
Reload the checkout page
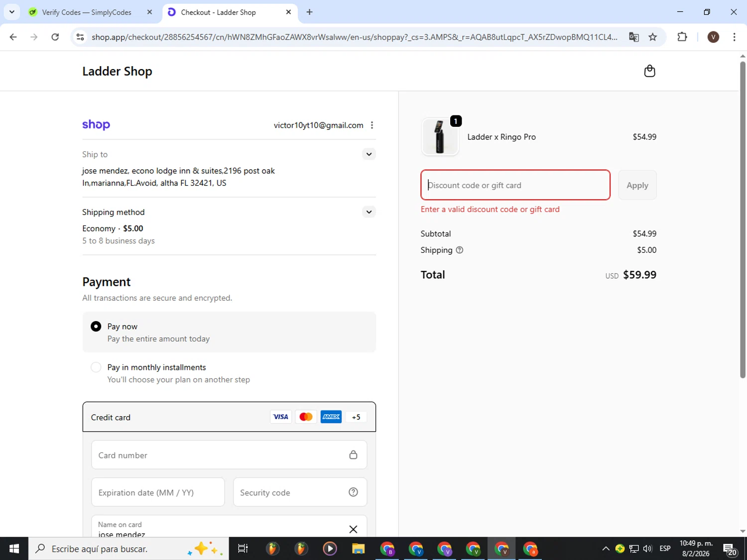pos(55,37)
